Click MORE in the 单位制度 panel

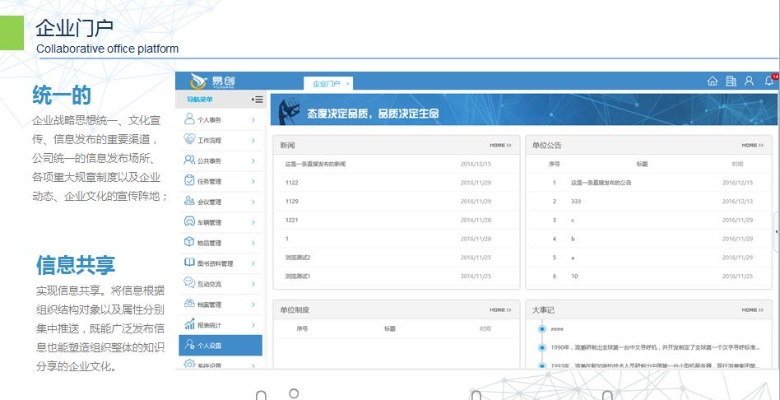click(x=500, y=309)
